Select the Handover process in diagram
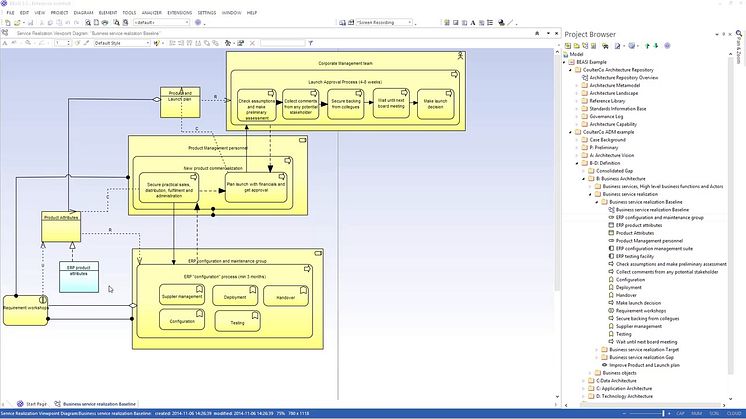 coord(285,296)
